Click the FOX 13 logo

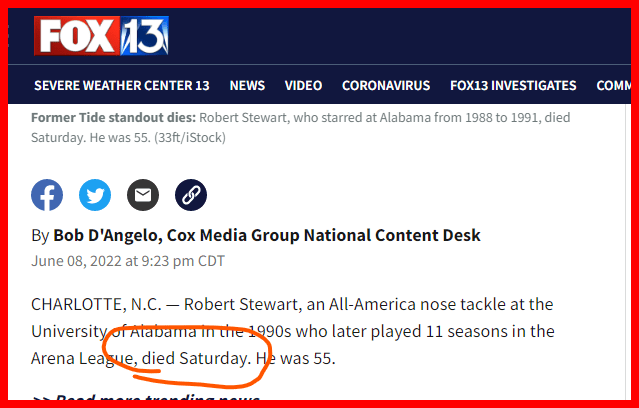click(102, 36)
